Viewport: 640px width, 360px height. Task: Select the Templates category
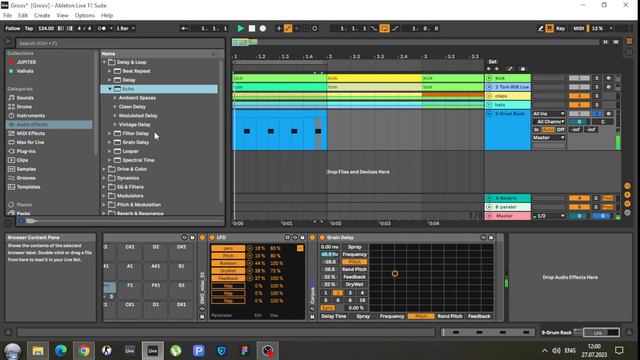pyautogui.click(x=28, y=187)
